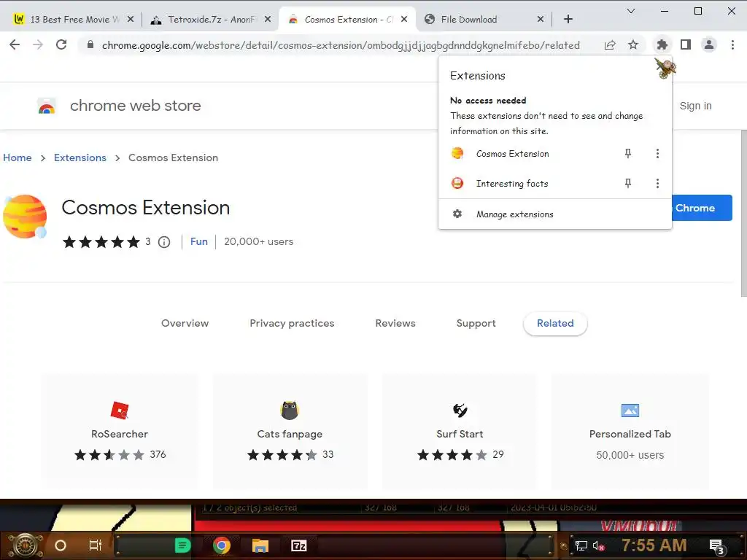Open Manage extensions

[x=555, y=214]
